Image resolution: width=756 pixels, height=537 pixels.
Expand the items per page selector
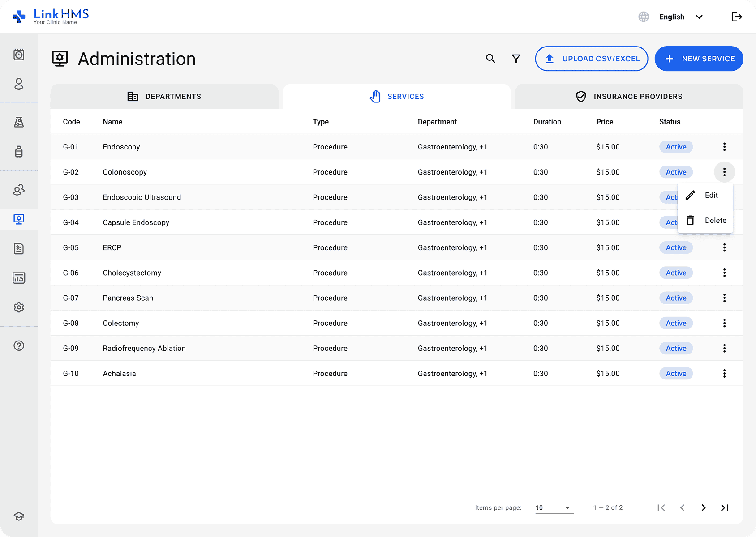[x=554, y=507]
